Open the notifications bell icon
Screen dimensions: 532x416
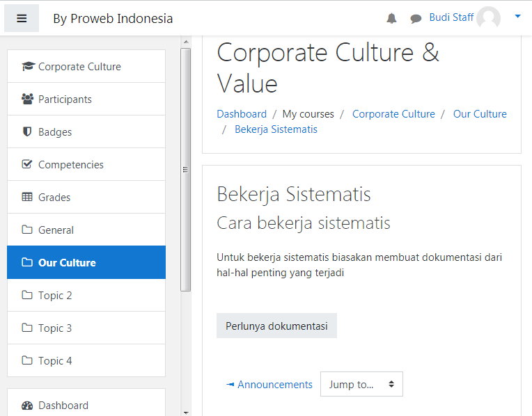coord(391,18)
